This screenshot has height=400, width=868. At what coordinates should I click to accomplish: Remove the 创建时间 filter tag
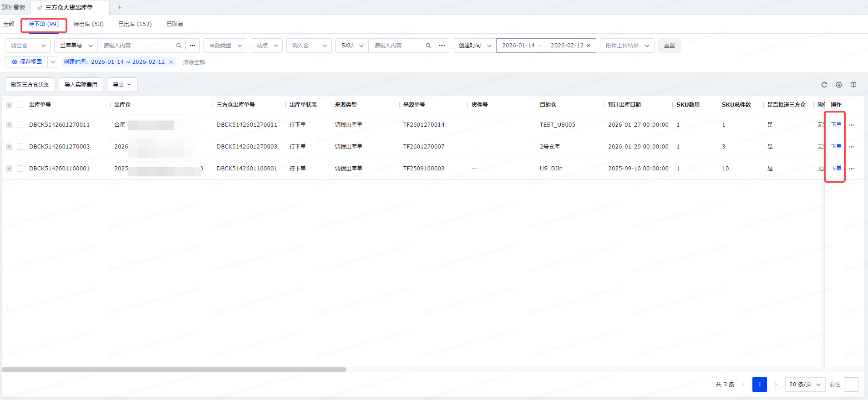tap(171, 62)
